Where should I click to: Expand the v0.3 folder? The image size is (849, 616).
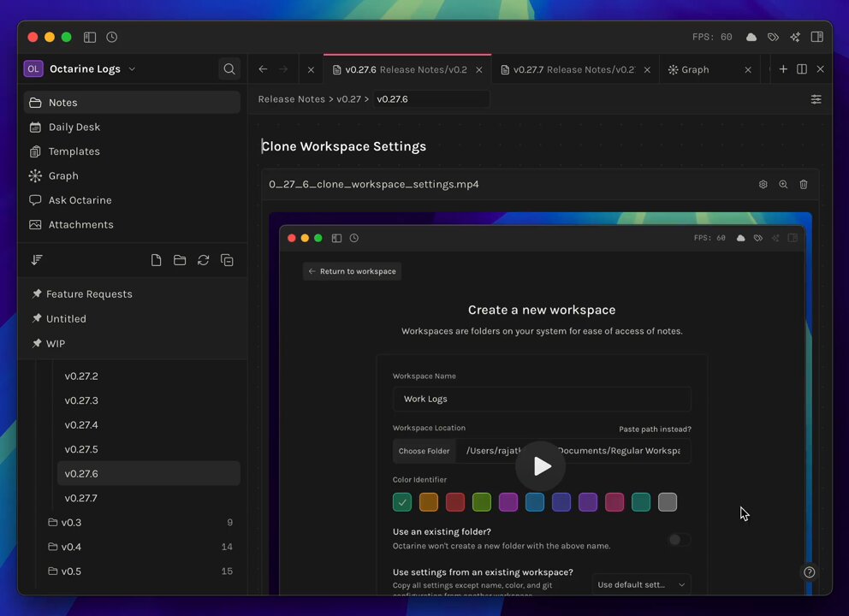click(x=140, y=523)
